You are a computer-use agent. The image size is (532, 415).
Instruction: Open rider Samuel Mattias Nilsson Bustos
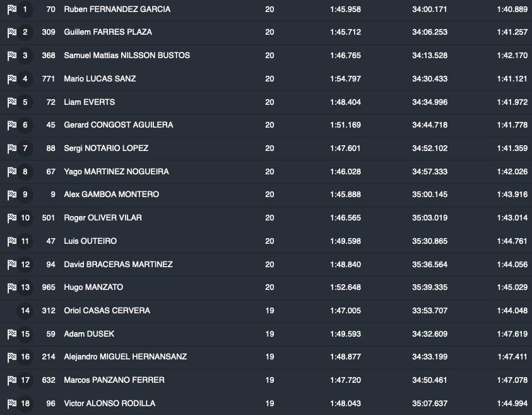point(127,56)
